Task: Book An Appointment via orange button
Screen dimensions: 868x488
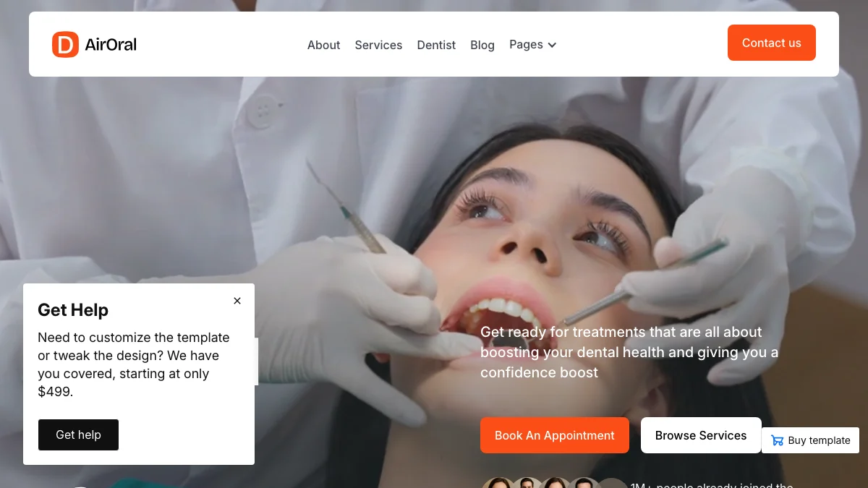Action: pos(555,435)
